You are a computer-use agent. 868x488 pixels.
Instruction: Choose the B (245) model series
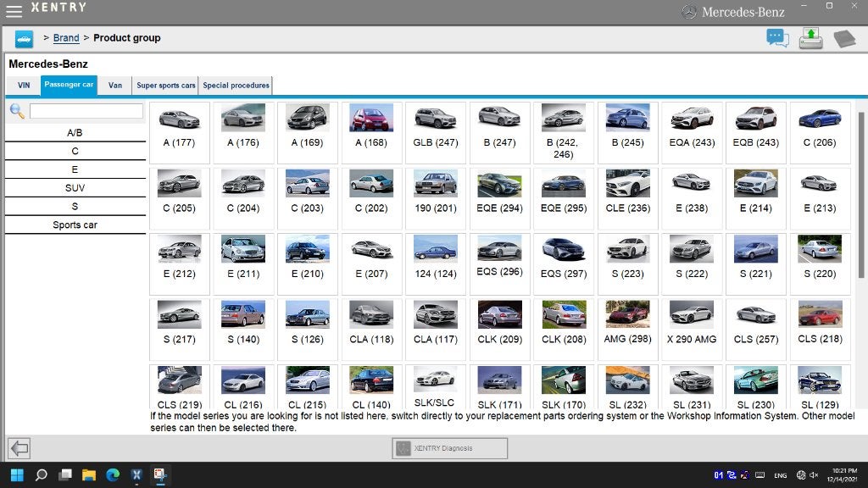pos(628,133)
